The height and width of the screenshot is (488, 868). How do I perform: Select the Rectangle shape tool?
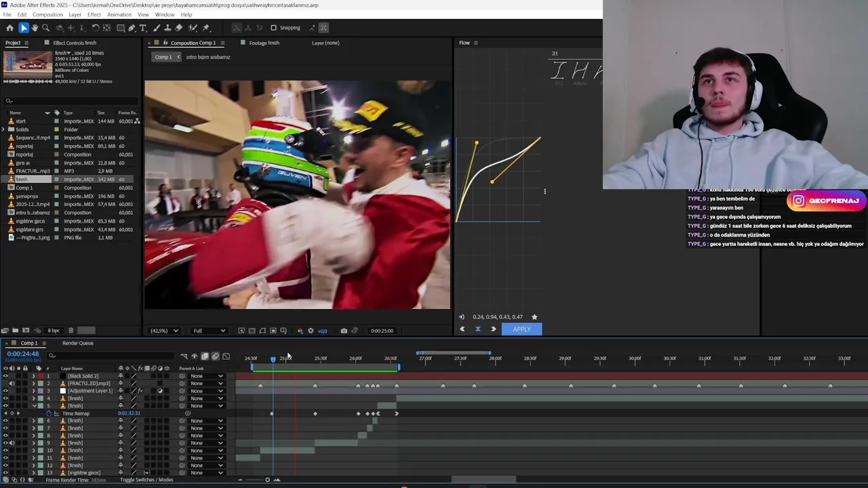tap(120, 28)
